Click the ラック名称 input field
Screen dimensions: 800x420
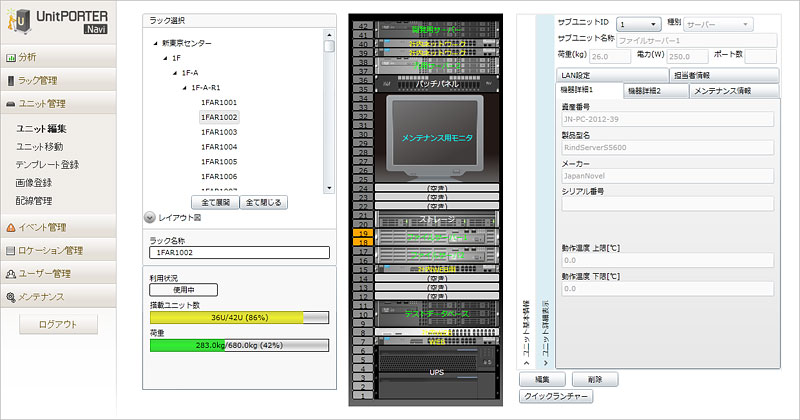pyautogui.click(x=239, y=253)
